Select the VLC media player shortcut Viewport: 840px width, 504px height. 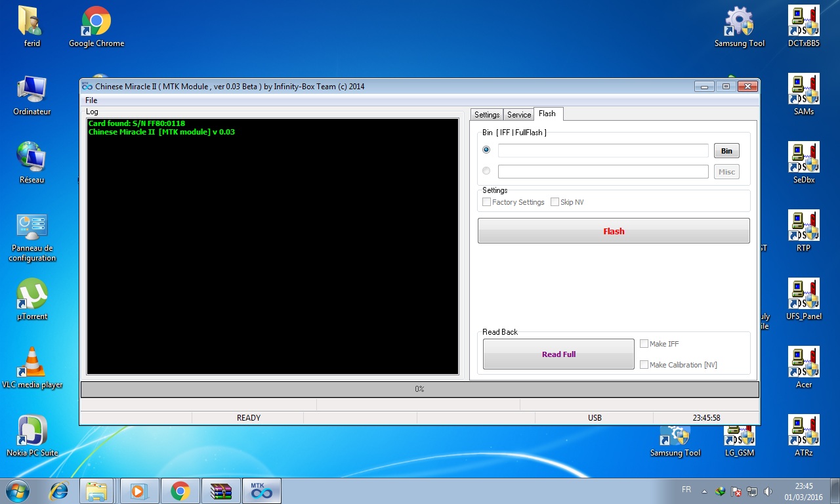coord(32,367)
